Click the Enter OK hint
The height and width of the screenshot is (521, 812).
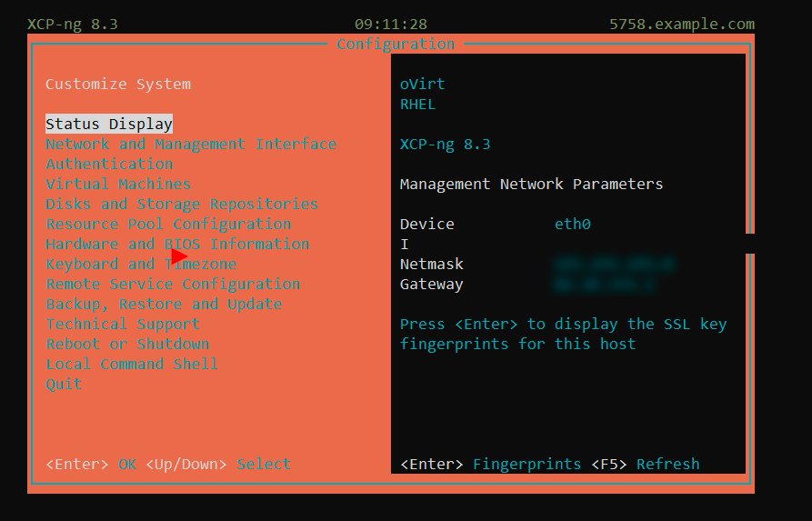[91, 465]
